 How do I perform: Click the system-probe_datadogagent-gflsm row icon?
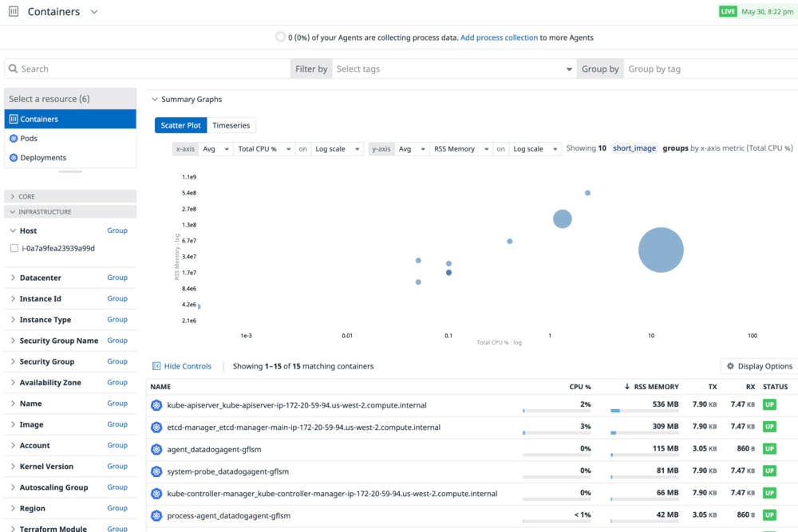pyautogui.click(x=156, y=471)
